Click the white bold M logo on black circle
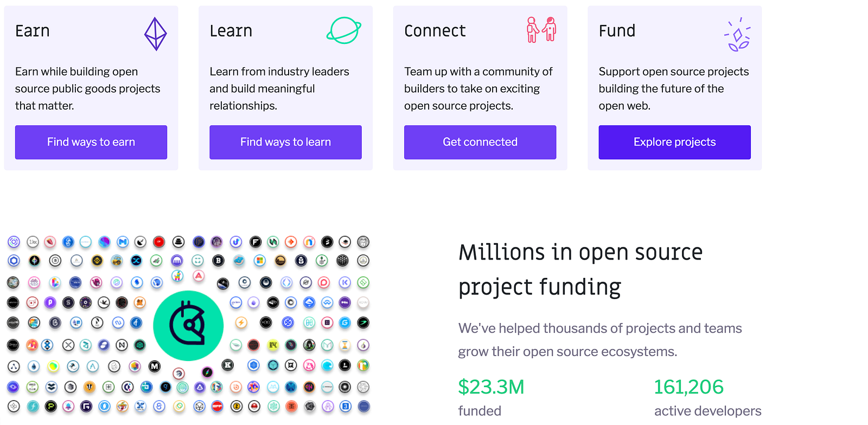 tap(155, 366)
